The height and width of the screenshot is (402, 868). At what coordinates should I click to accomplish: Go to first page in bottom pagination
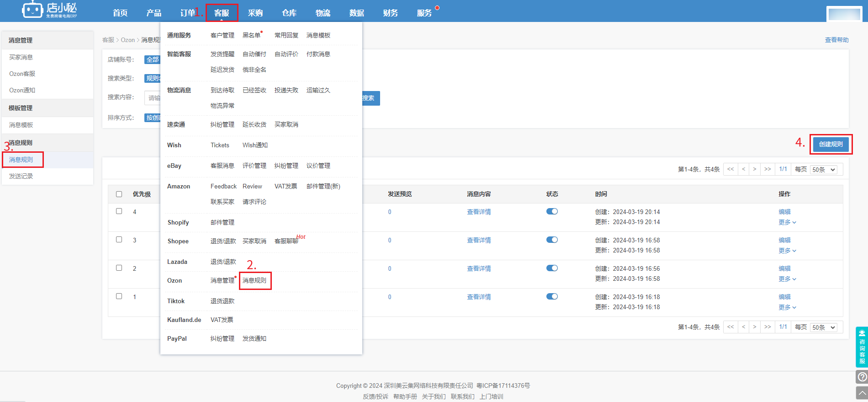[x=730, y=327]
